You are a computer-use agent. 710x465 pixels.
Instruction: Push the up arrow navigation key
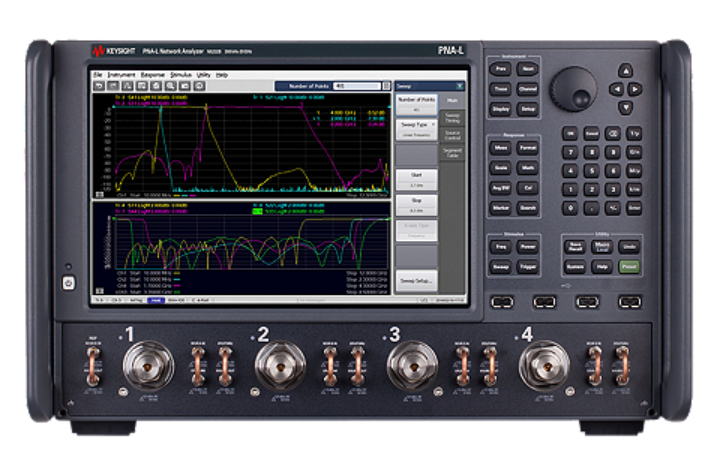pos(625,70)
